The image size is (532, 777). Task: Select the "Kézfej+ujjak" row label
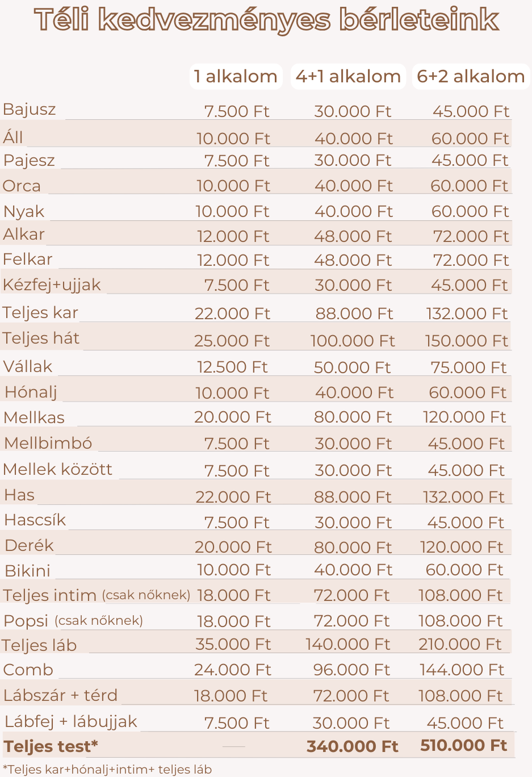point(52,285)
